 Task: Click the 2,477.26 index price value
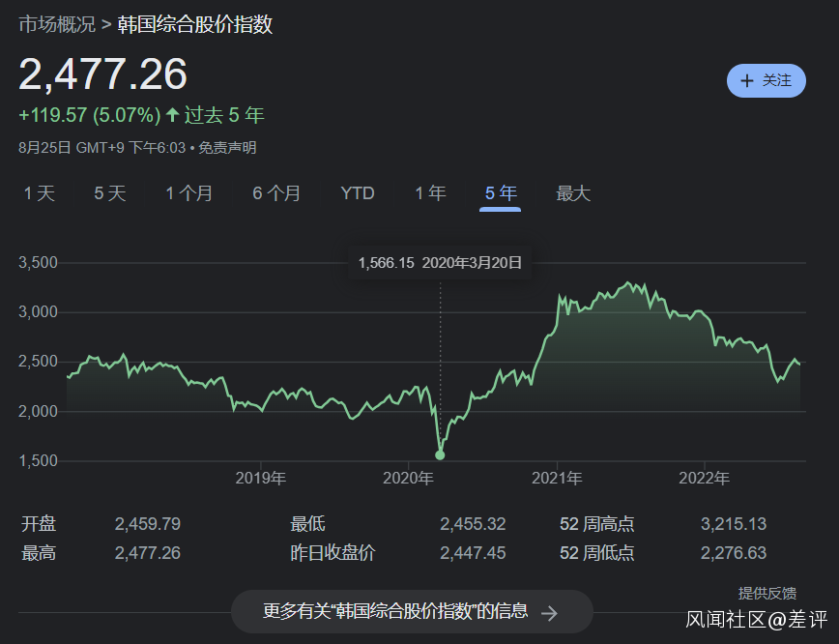[x=103, y=74]
